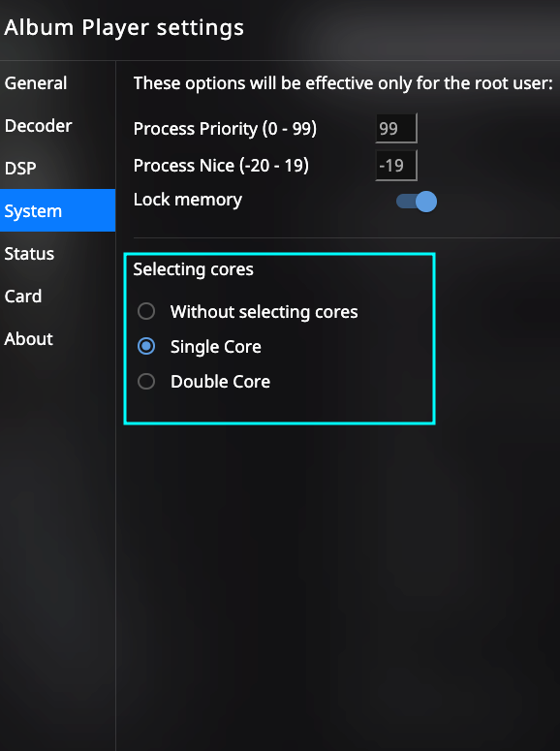Open the General settings tab
The image size is (560, 751).
tap(57, 83)
